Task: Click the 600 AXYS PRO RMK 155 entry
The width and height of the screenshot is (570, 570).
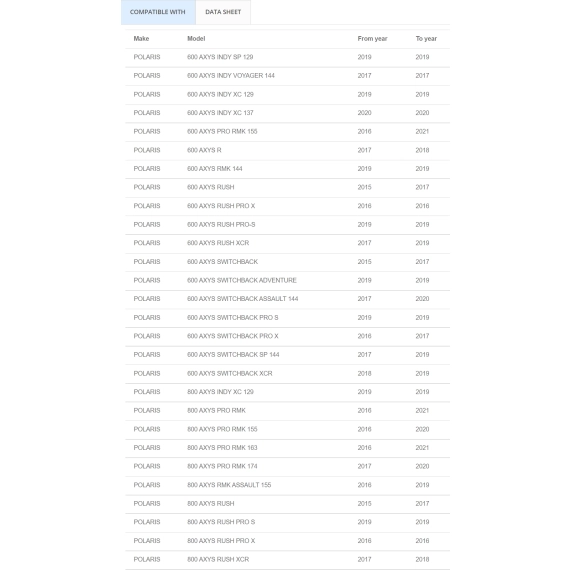Action: pos(222,131)
